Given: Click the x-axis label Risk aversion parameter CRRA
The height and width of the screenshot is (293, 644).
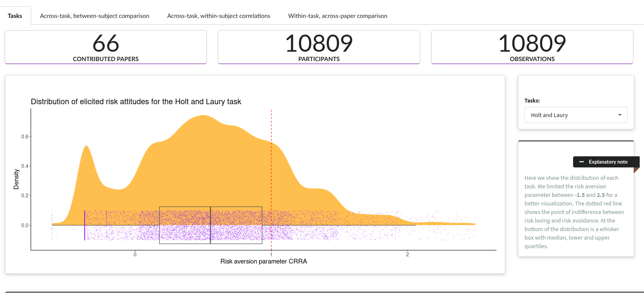Looking at the screenshot, I should [x=263, y=261].
